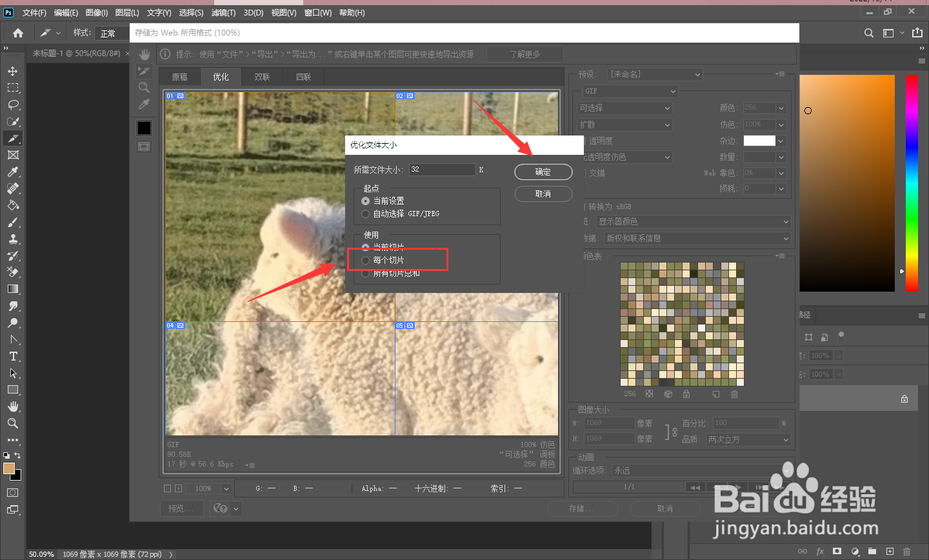
Task: Click the 预览 button
Action: tap(181, 508)
